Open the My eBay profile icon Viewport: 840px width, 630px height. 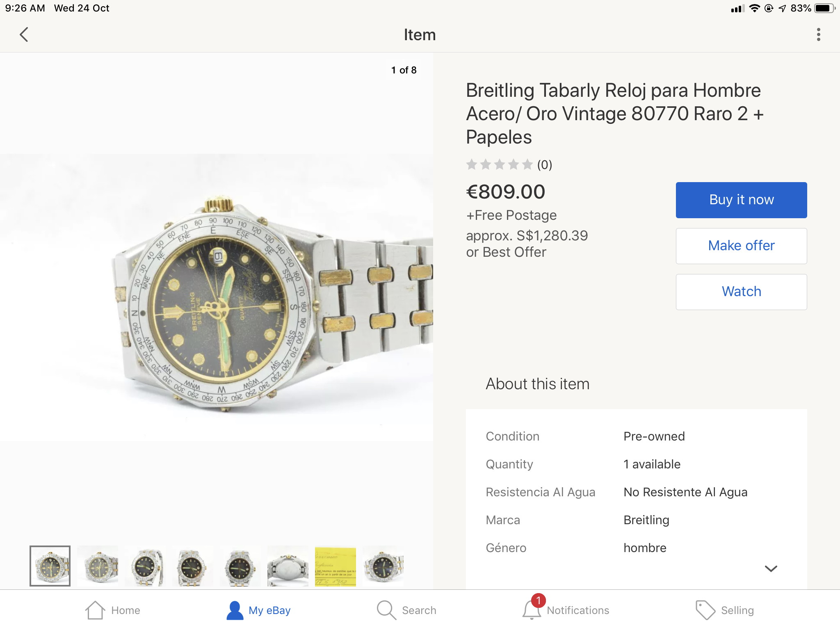[x=235, y=610]
